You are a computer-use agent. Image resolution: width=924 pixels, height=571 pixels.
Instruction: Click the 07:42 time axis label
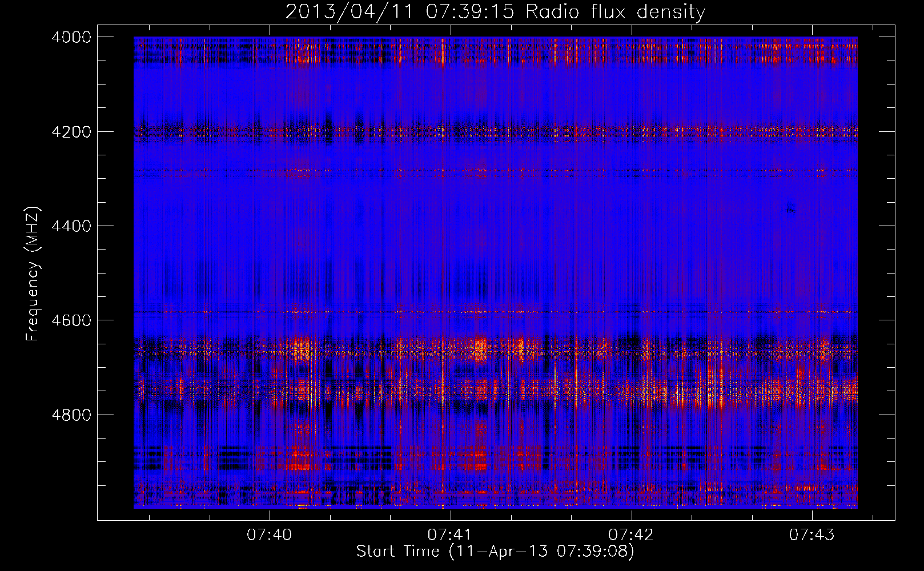click(630, 534)
